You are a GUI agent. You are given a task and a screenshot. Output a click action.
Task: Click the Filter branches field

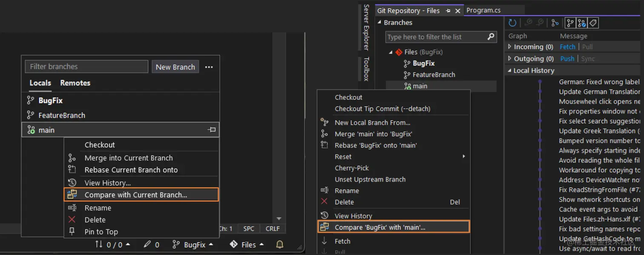click(x=86, y=66)
